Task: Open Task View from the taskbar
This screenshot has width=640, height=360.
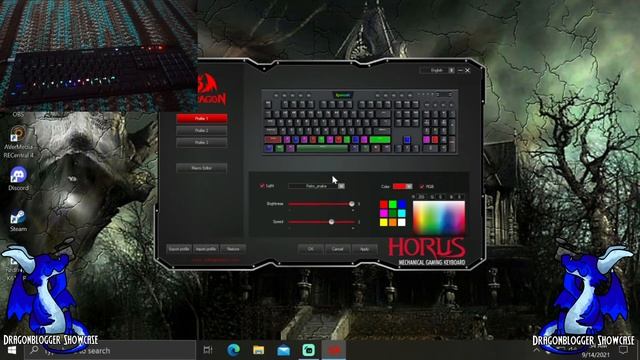Action: (x=208, y=350)
